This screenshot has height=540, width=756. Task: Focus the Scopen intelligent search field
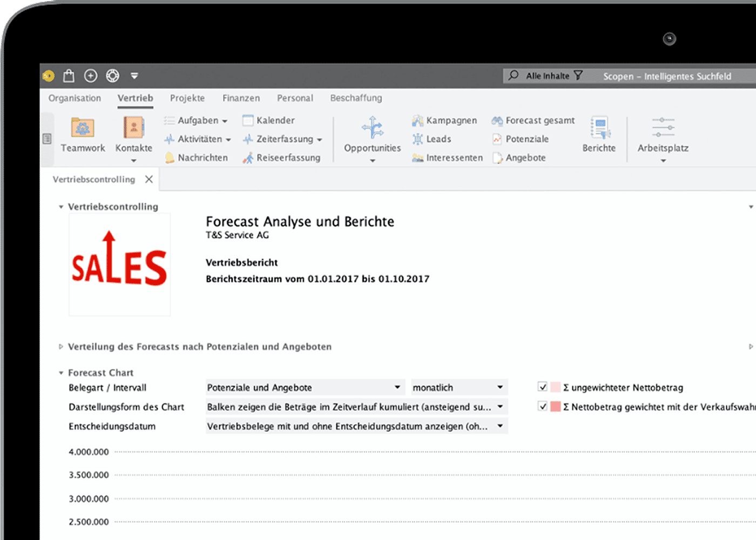point(667,76)
